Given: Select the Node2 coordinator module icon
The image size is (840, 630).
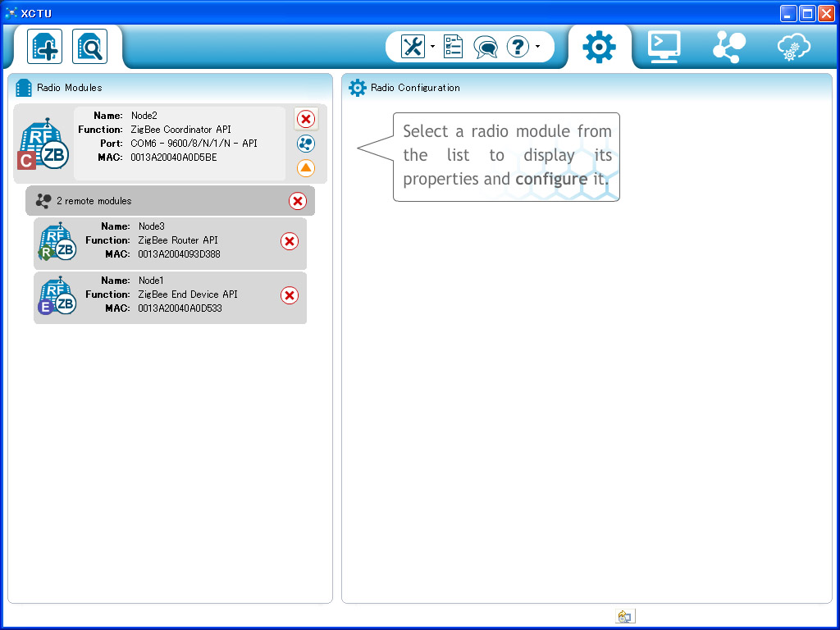Looking at the screenshot, I should pos(43,144).
